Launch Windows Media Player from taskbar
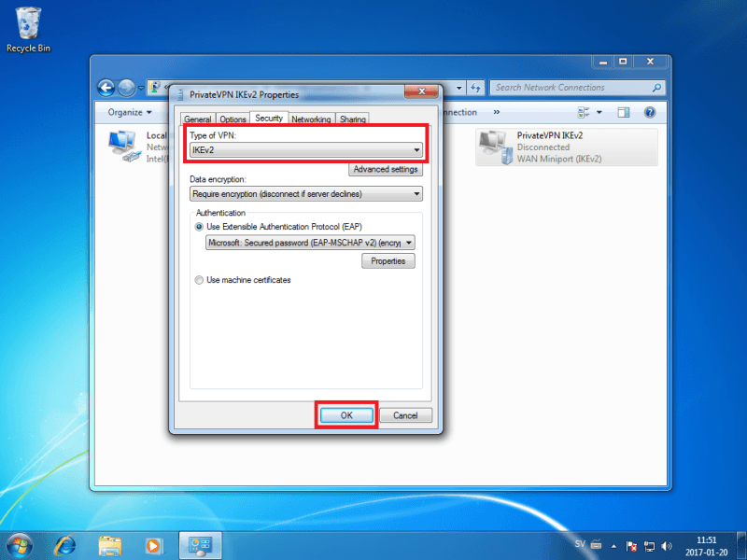 coord(153,545)
